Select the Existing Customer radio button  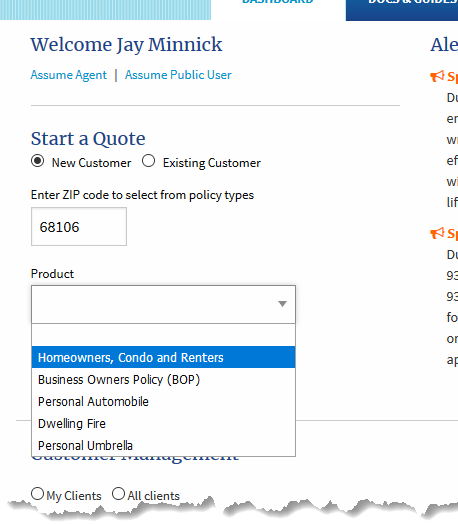[148, 161]
